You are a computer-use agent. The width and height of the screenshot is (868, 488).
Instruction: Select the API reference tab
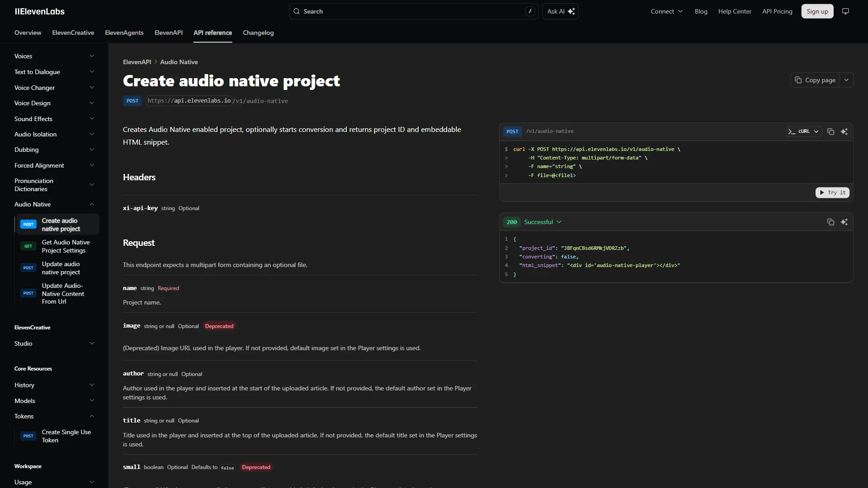tap(212, 33)
